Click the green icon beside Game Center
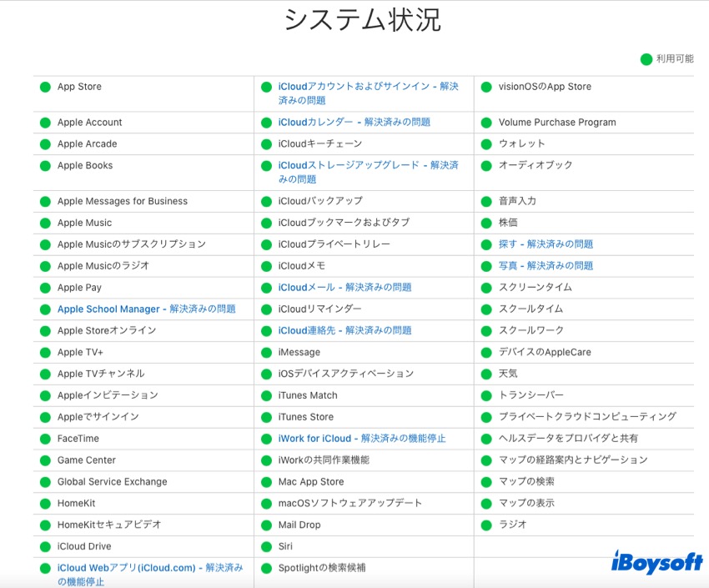709x588 pixels. 45,460
